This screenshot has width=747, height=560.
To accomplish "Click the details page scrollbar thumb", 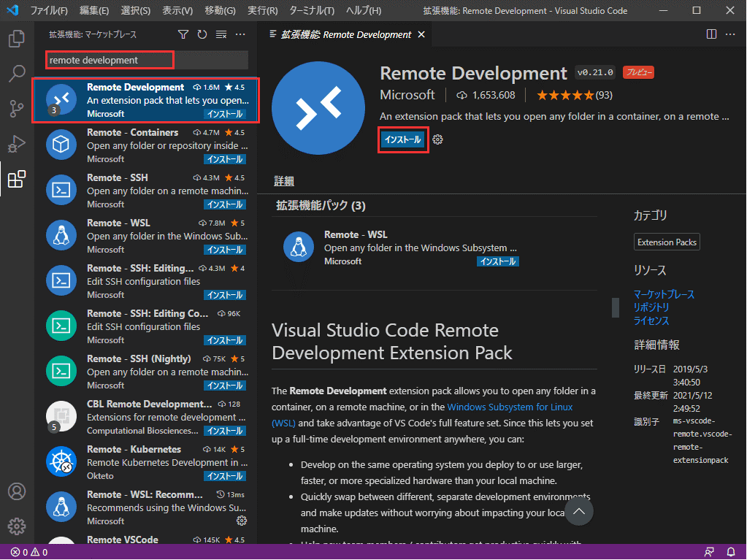I will [616, 307].
